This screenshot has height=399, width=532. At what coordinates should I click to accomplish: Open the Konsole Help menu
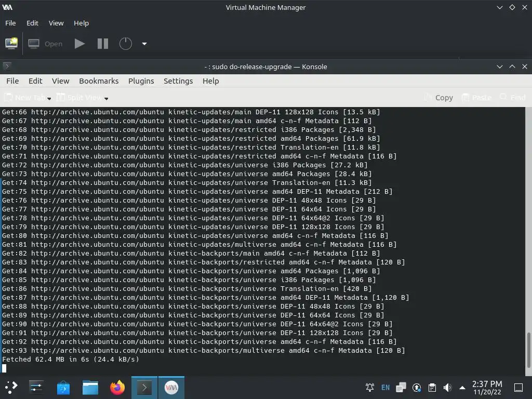pyautogui.click(x=211, y=81)
